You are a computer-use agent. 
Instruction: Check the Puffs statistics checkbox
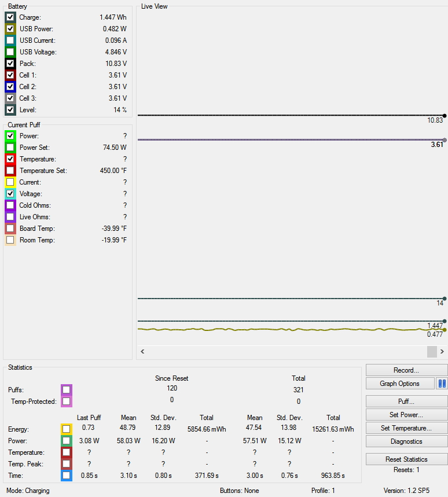(67, 390)
